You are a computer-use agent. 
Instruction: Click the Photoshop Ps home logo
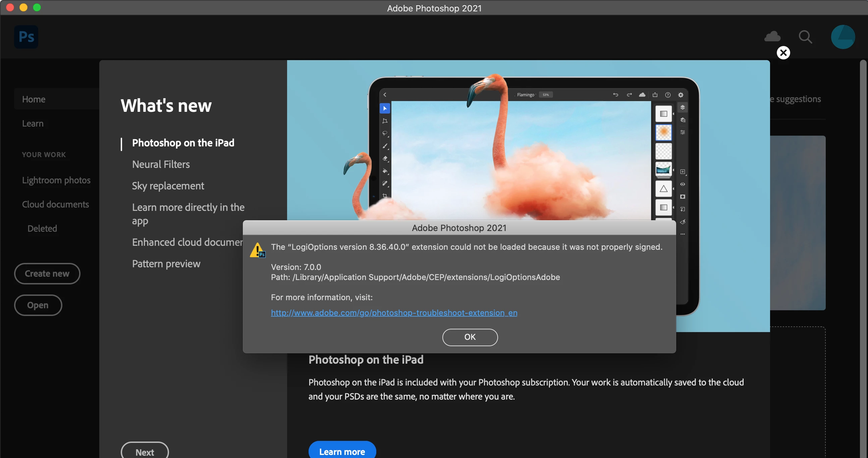(26, 36)
